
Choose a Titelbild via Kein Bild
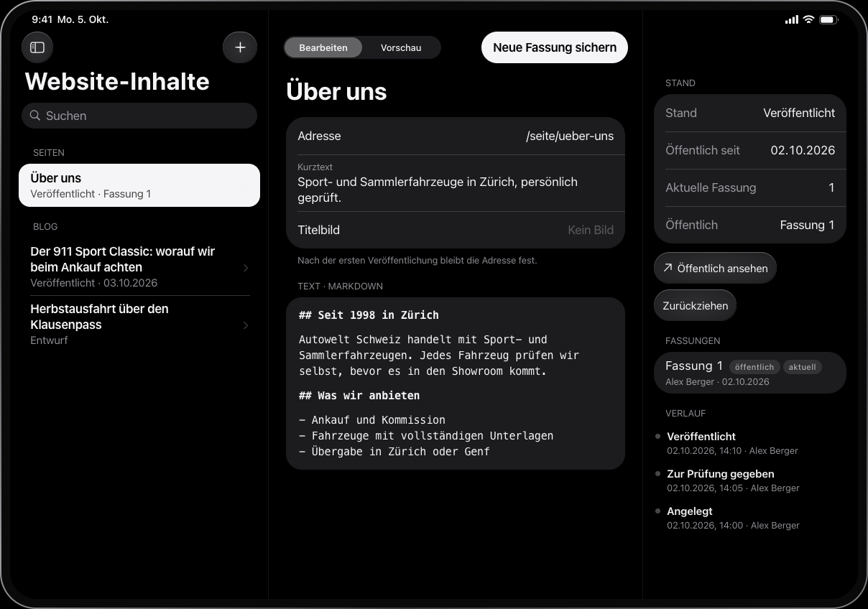(456, 230)
